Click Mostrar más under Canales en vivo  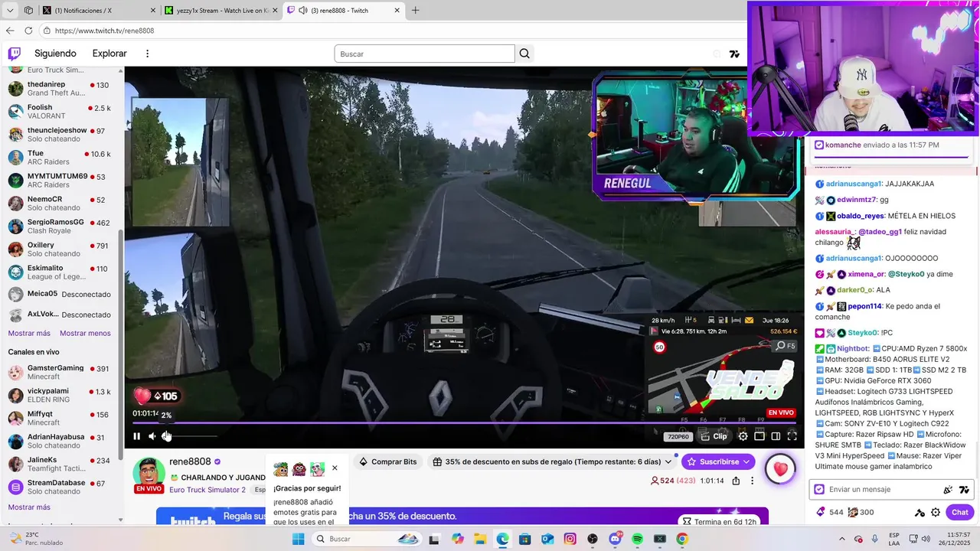tap(29, 507)
